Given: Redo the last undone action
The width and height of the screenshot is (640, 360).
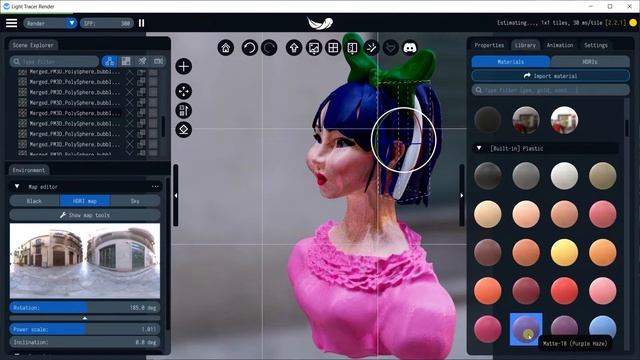Looking at the screenshot, I should click(x=269, y=48).
